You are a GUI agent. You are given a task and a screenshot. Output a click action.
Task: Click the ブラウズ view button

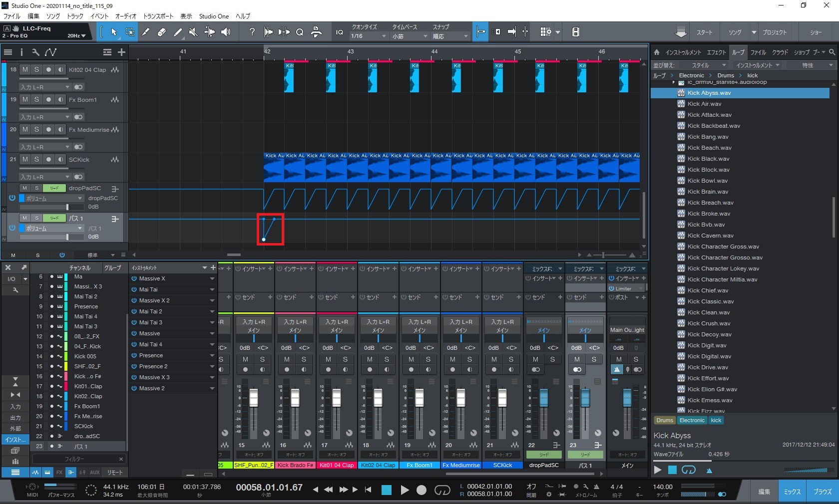click(823, 492)
